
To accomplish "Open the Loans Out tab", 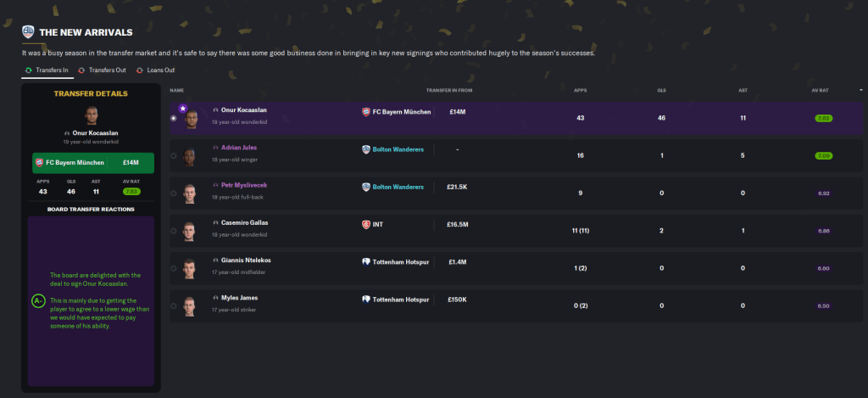I will tap(158, 70).
